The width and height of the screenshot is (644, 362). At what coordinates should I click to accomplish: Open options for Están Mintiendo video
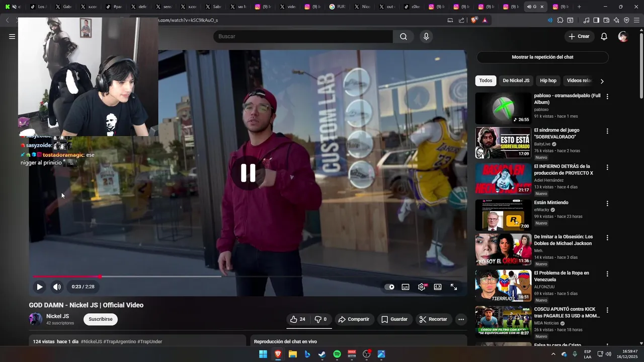[607, 203]
